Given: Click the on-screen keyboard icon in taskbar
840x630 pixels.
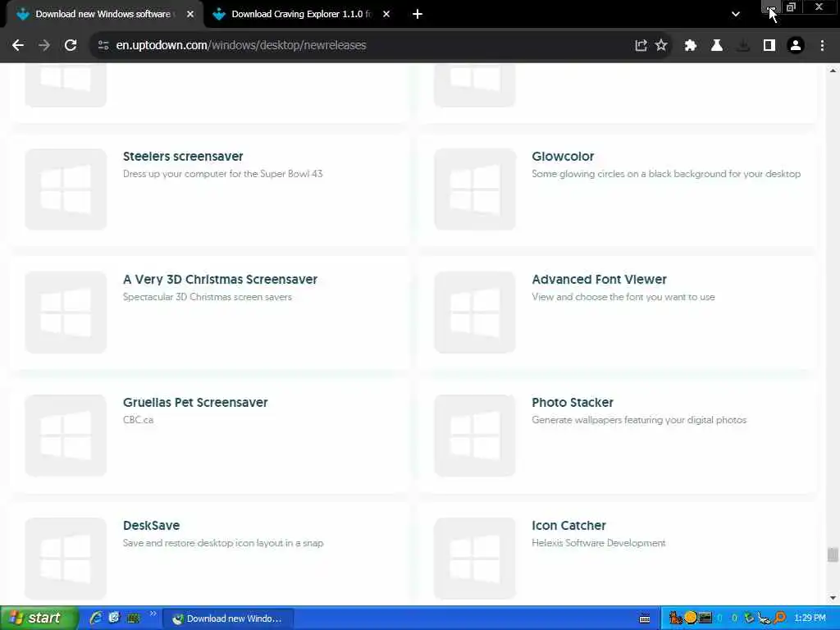Looking at the screenshot, I should tap(645, 619).
